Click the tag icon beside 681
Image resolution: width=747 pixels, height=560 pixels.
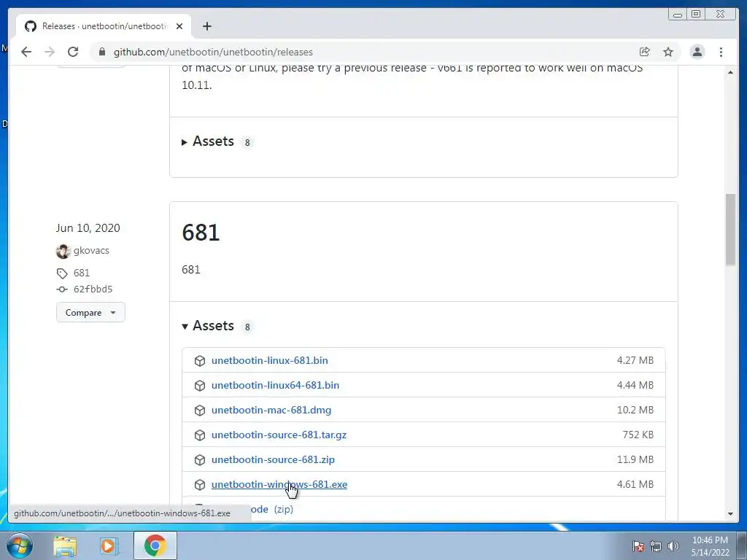coord(62,273)
